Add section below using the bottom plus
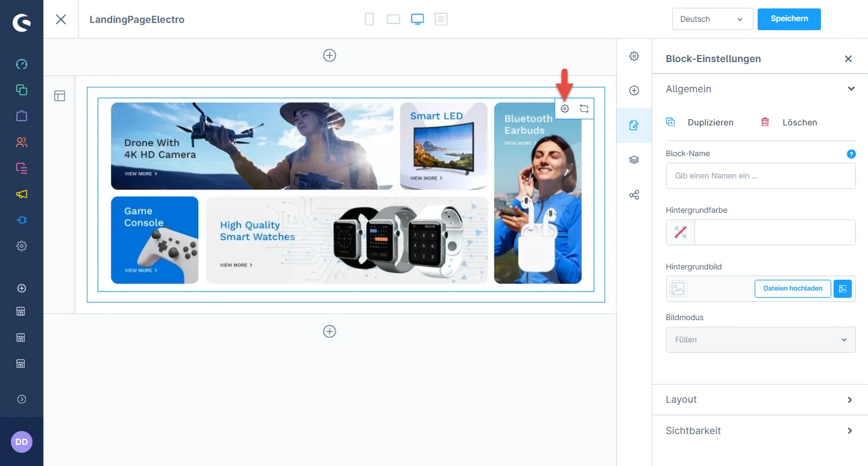This screenshot has height=466, width=868. 330,332
